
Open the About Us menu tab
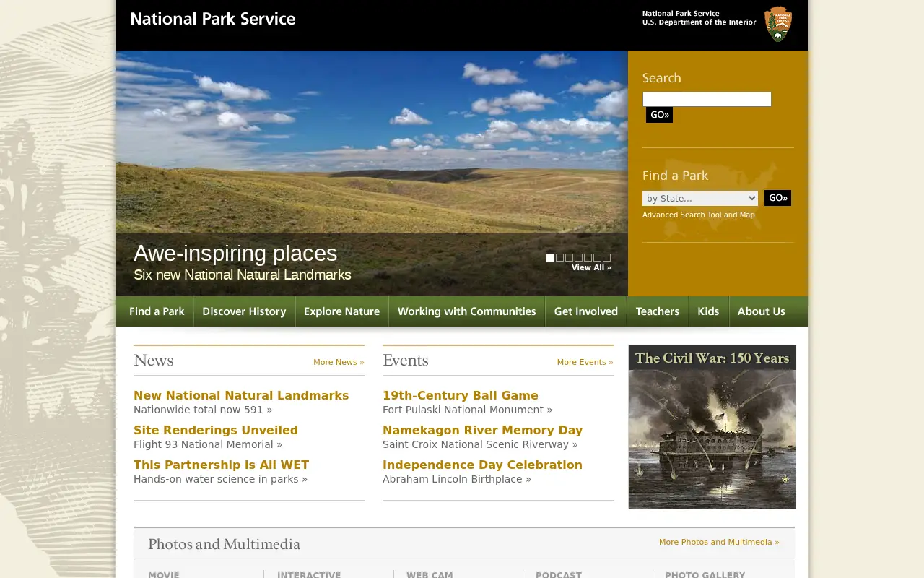(x=761, y=311)
